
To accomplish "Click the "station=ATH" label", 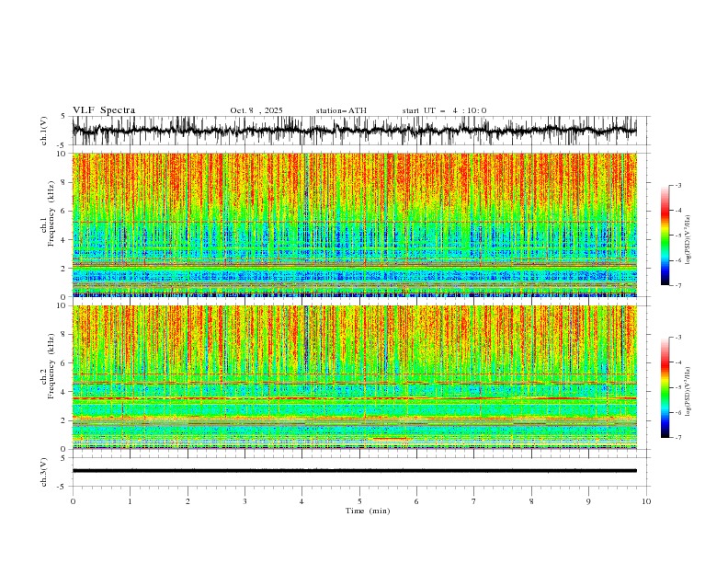I will tap(341, 110).
